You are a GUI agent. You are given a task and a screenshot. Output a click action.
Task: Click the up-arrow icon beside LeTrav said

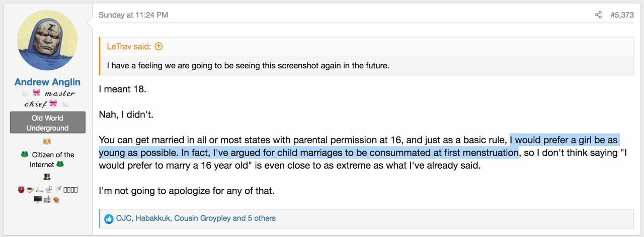tap(158, 47)
